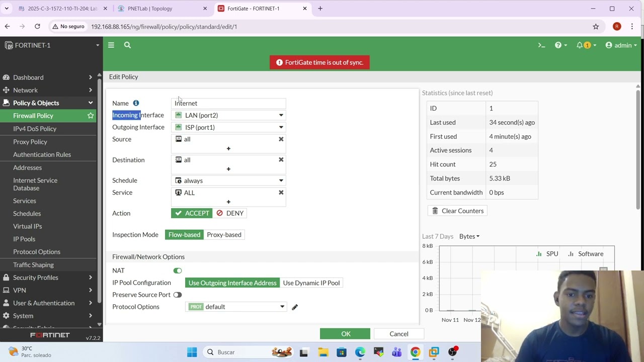644x362 pixels.
Task: Click the OK button
Action: click(345, 334)
